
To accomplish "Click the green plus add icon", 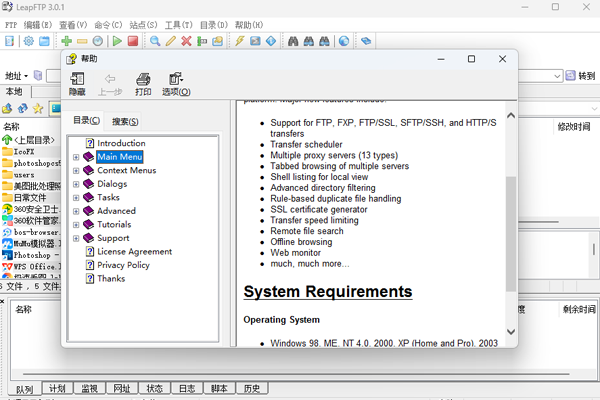I will (66, 41).
